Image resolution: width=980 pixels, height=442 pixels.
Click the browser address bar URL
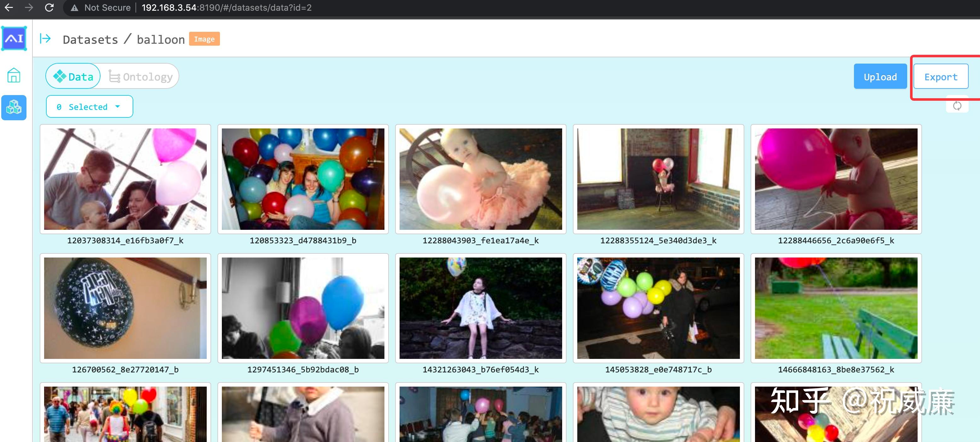(x=226, y=8)
